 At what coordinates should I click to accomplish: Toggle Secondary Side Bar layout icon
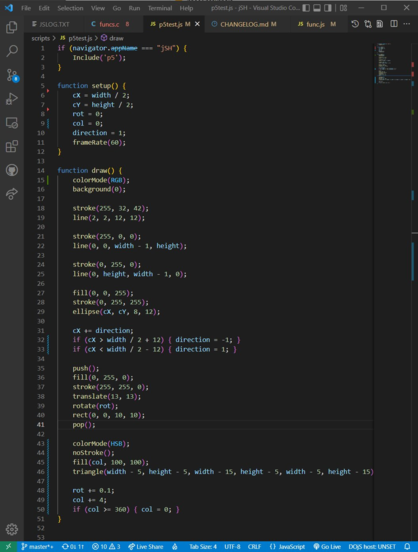328,8
